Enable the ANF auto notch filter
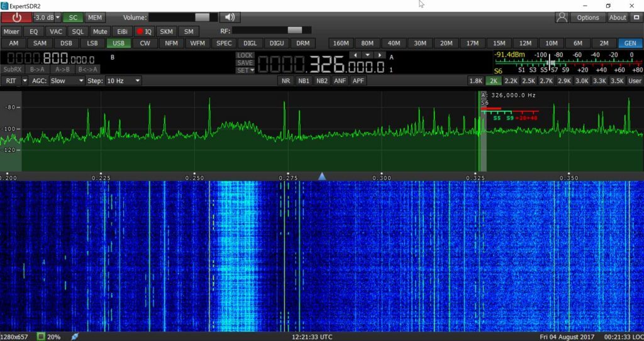This screenshot has height=341, width=644. (340, 81)
